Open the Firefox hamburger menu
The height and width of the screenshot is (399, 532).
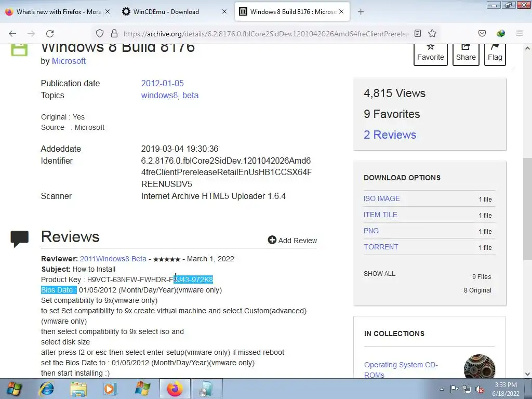520,33
